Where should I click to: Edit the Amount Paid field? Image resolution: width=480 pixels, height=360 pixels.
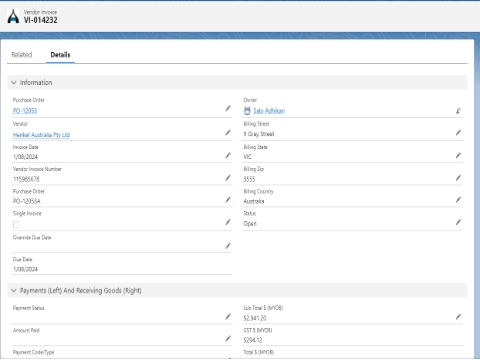(x=228, y=339)
